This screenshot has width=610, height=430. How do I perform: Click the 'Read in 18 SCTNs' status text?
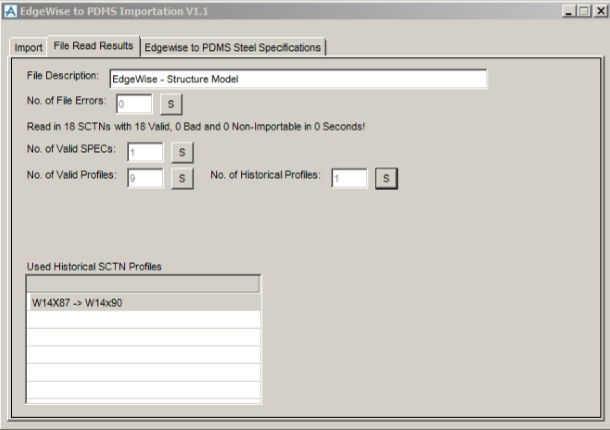tap(196, 126)
